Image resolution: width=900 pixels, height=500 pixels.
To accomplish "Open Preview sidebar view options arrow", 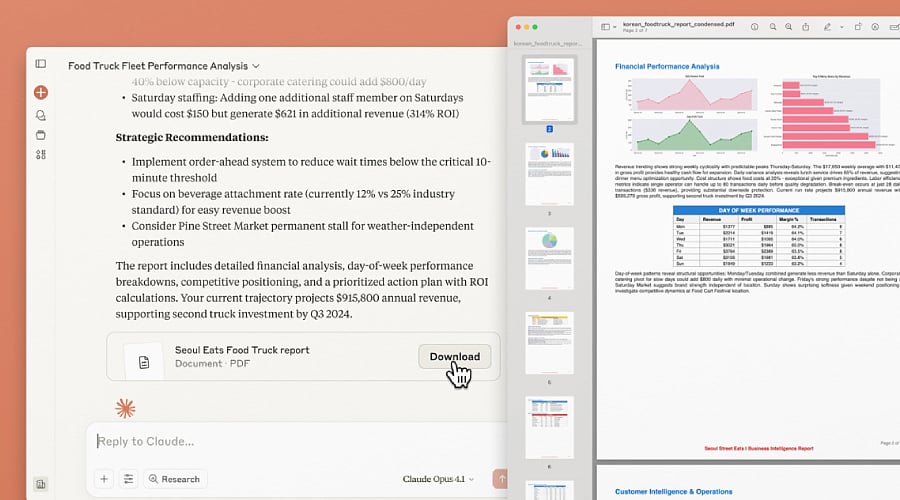I will point(614,27).
